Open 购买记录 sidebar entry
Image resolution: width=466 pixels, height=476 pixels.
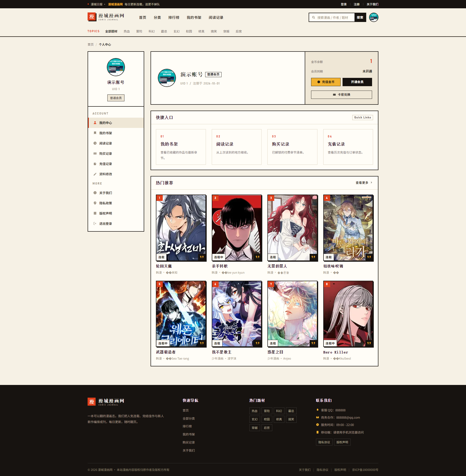click(x=116, y=154)
